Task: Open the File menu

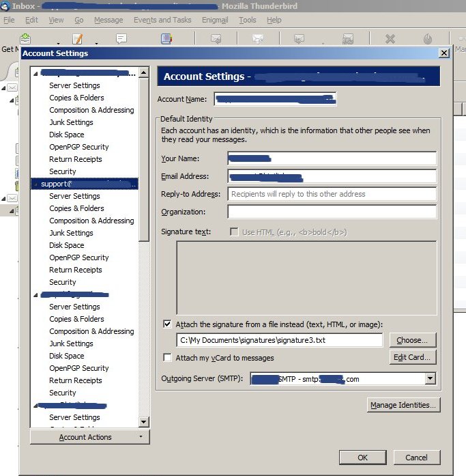Action: pos(9,20)
